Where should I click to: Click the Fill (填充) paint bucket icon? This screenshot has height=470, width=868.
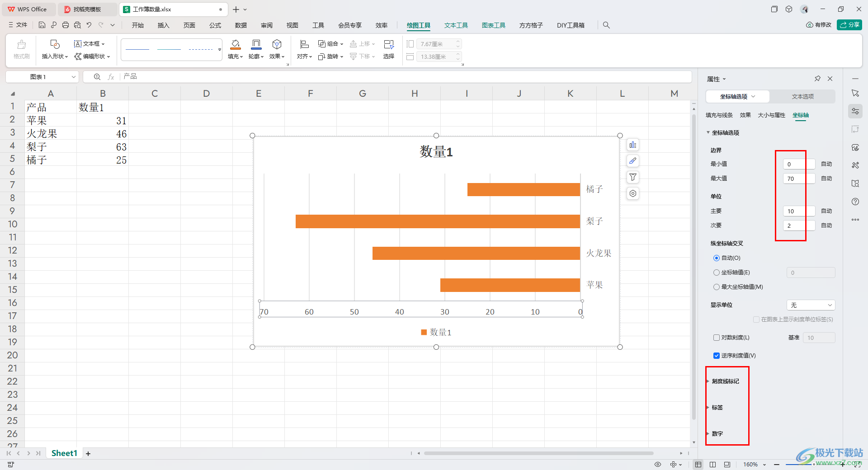(235, 45)
